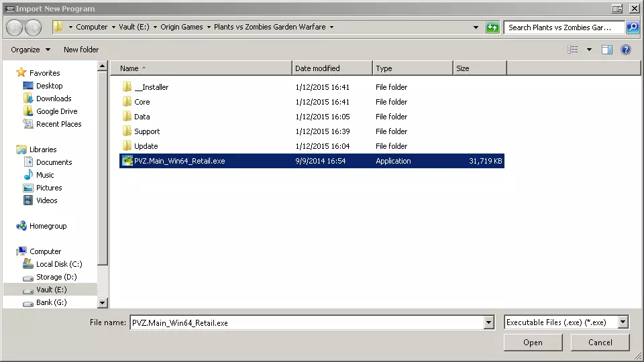This screenshot has width=644, height=362.
Task: Click the Computer breadcrumb segment
Action: (92, 27)
